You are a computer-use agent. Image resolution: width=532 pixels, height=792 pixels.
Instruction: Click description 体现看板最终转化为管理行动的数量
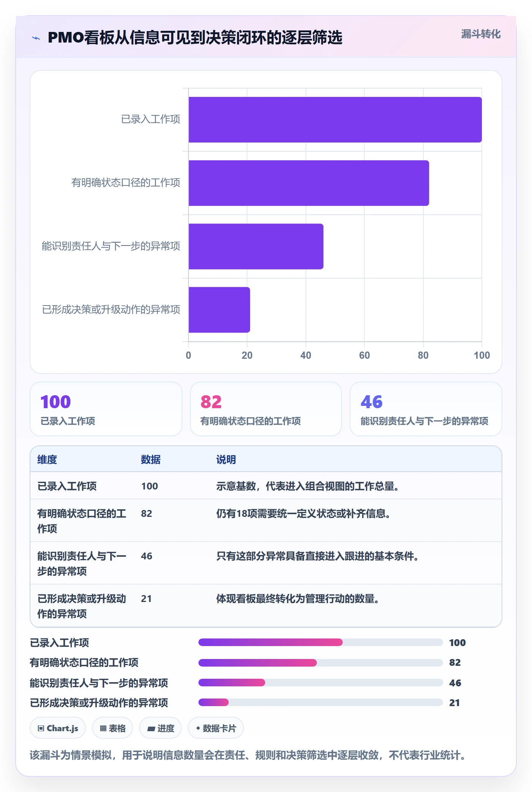tap(298, 599)
